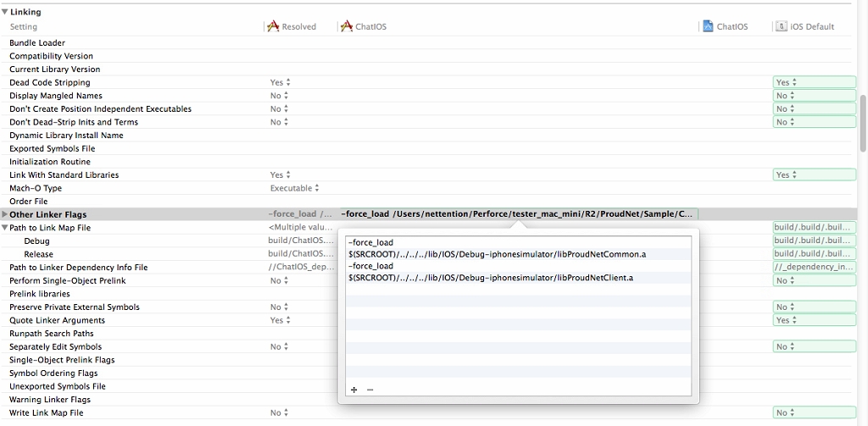
Task: Open Mach-O Type Executable popup
Action: pos(294,188)
